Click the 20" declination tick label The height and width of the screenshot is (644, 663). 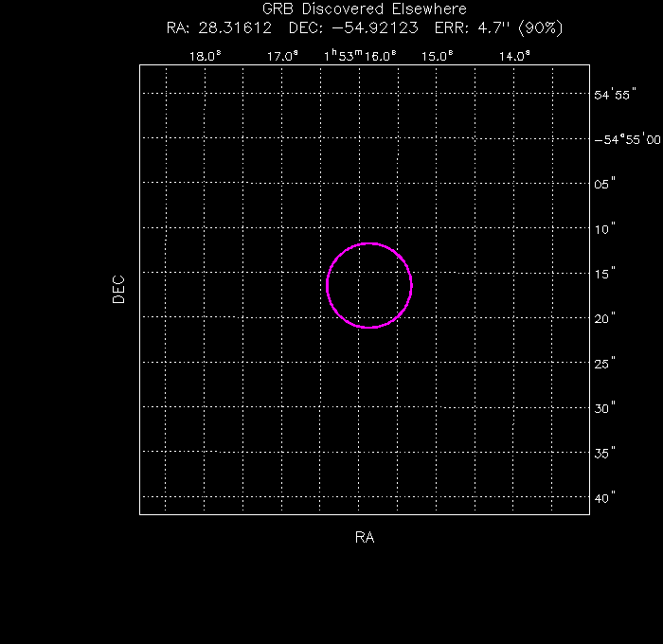(604, 318)
